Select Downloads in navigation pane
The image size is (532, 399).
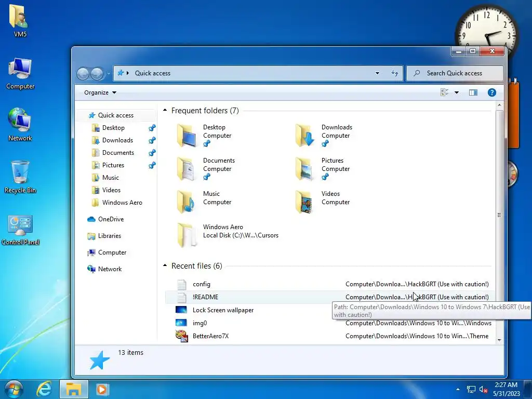pos(117,140)
